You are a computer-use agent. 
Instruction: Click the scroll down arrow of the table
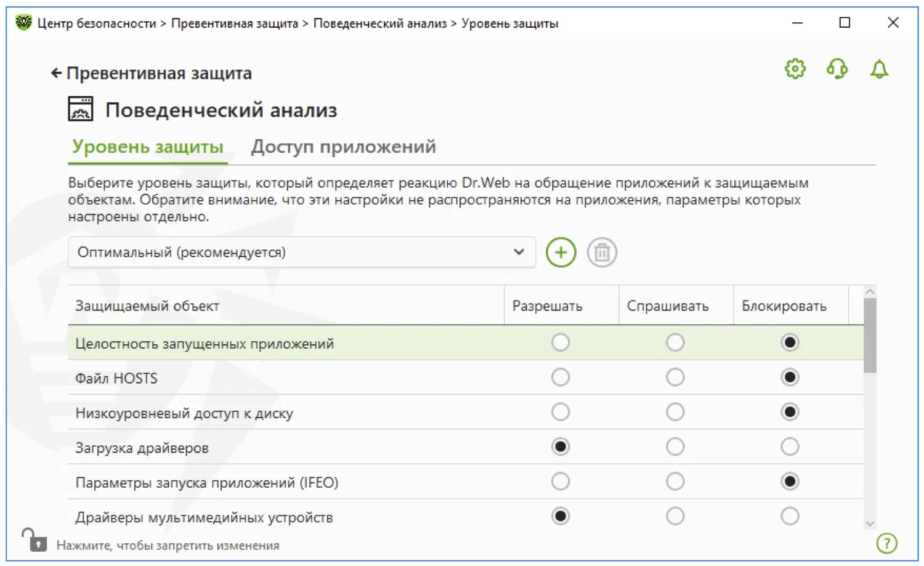(870, 524)
